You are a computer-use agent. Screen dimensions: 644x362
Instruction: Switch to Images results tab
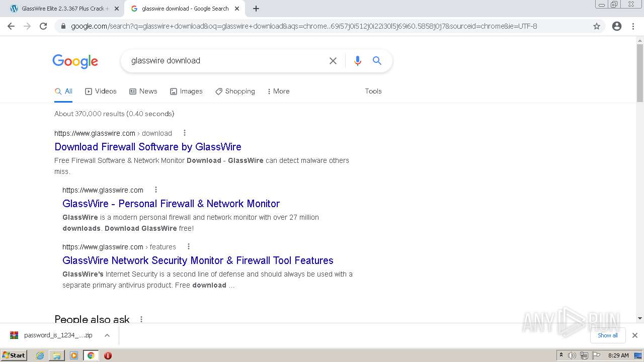tap(186, 92)
